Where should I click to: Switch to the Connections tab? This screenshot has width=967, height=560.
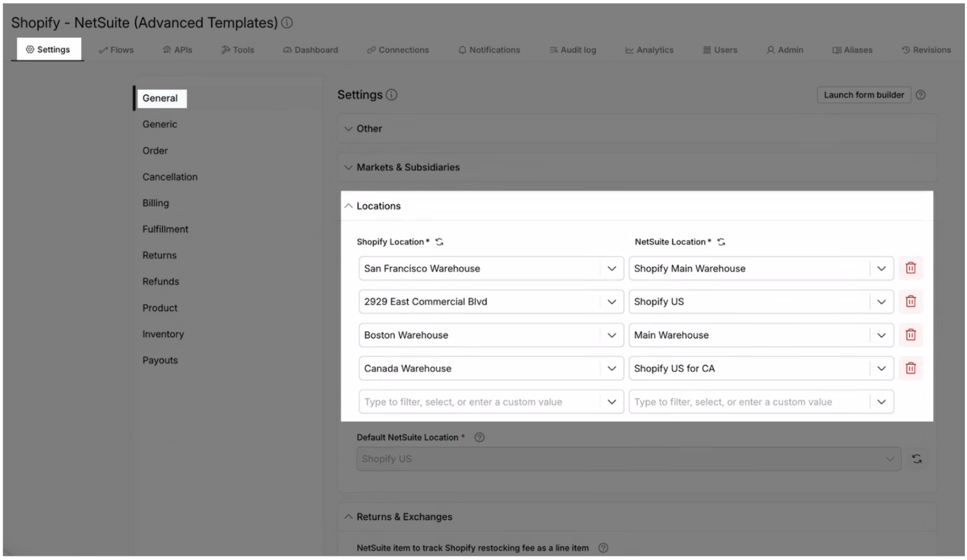coord(398,50)
